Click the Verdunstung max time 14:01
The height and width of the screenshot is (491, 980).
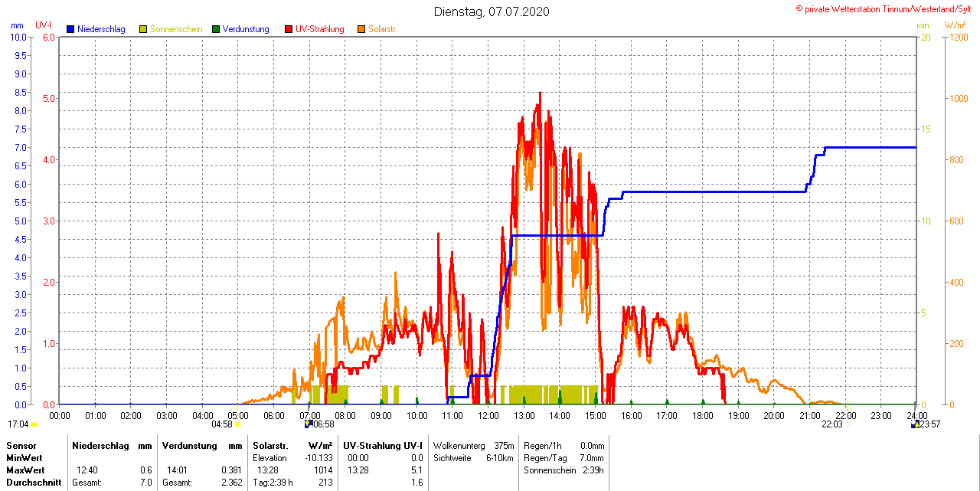point(177,470)
